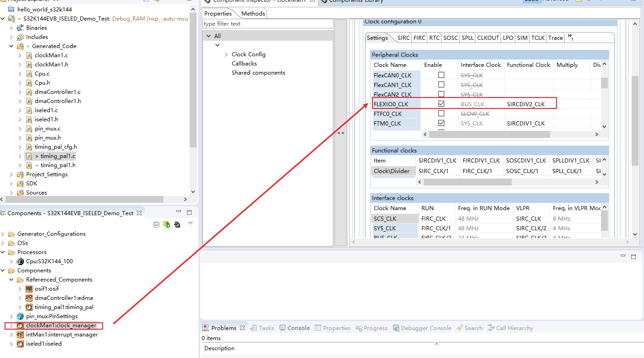Image resolution: width=644 pixels, height=358 pixels.
Task: Click the Callbacks property item
Action: (x=244, y=64)
